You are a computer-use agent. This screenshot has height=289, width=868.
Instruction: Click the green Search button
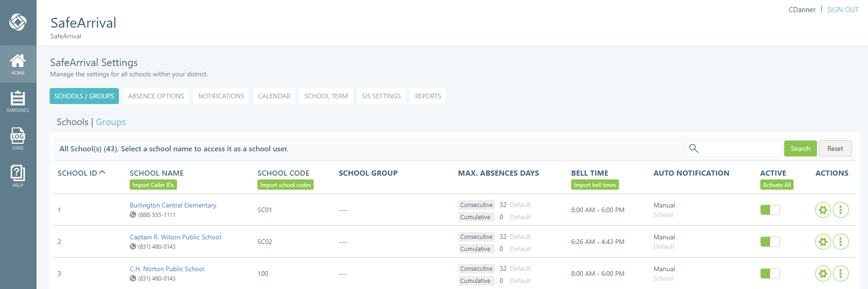[800, 148]
